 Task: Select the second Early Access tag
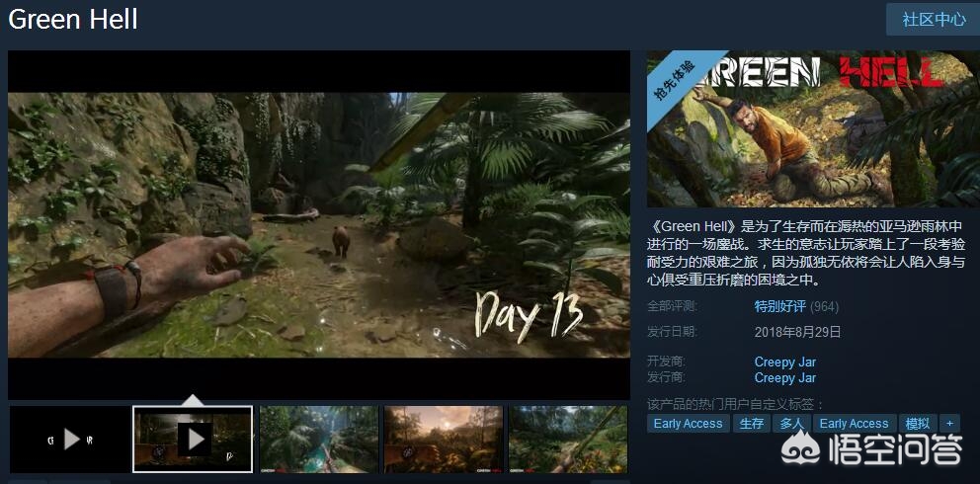pos(854,423)
